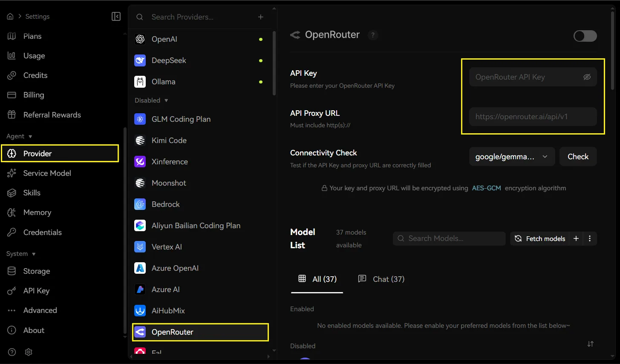Show the API key with eye icon

587,77
